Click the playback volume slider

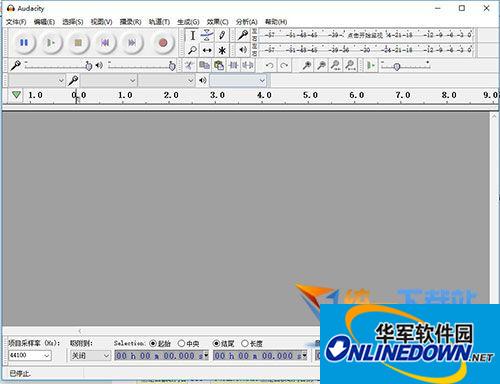pos(141,66)
